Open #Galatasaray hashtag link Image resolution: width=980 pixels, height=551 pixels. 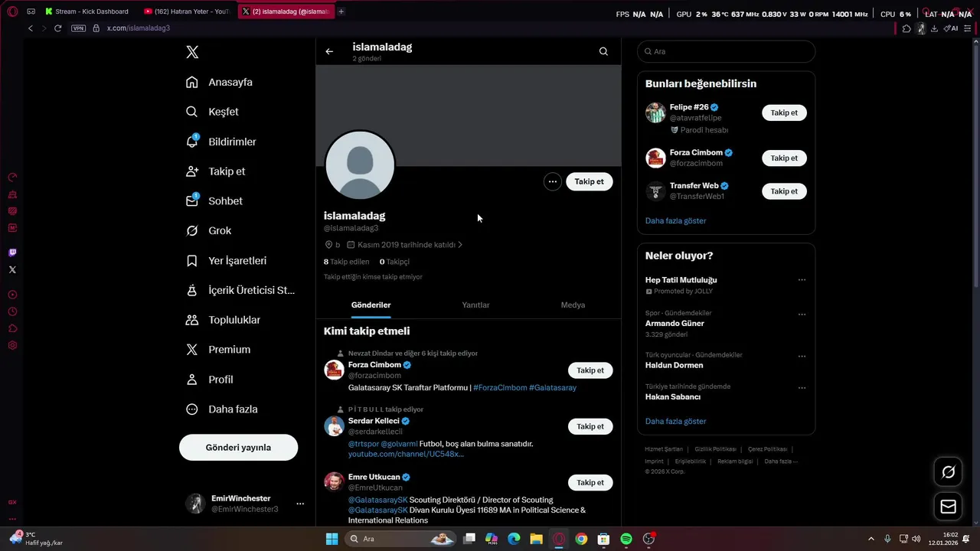(x=553, y=388)
